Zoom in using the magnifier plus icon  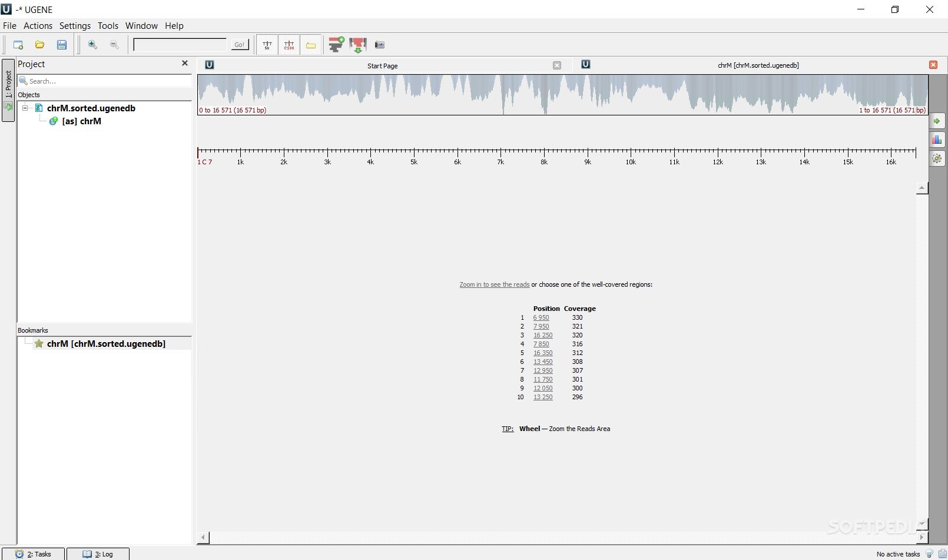pyautogui.click(x=92, y=45)
